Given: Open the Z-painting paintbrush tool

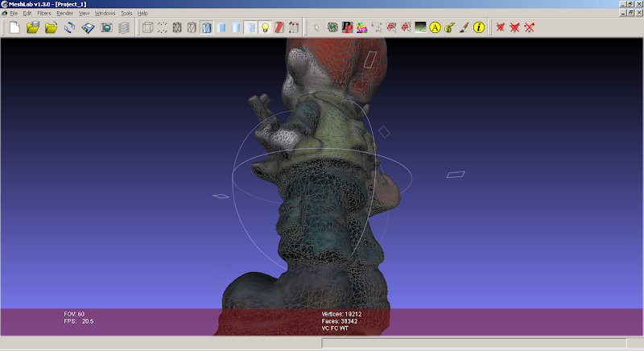Looking at the screenshot, I should 464,27.
